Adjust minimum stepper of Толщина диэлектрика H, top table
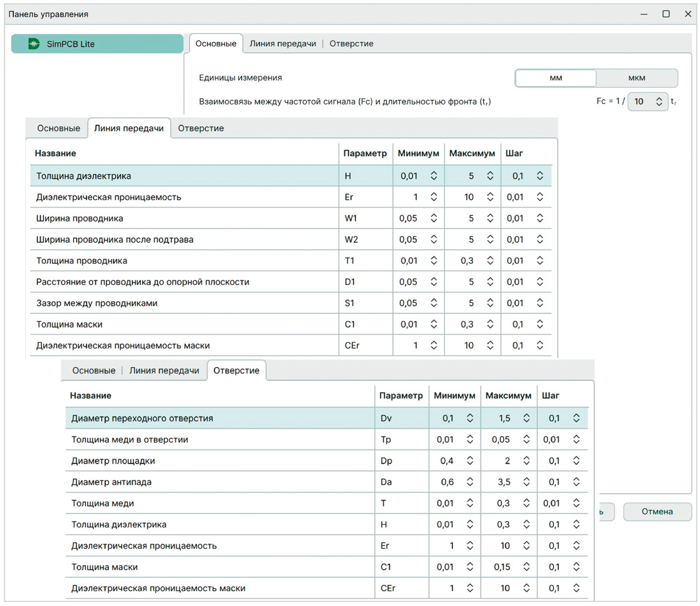700x606 pixels. coord(434,176)
